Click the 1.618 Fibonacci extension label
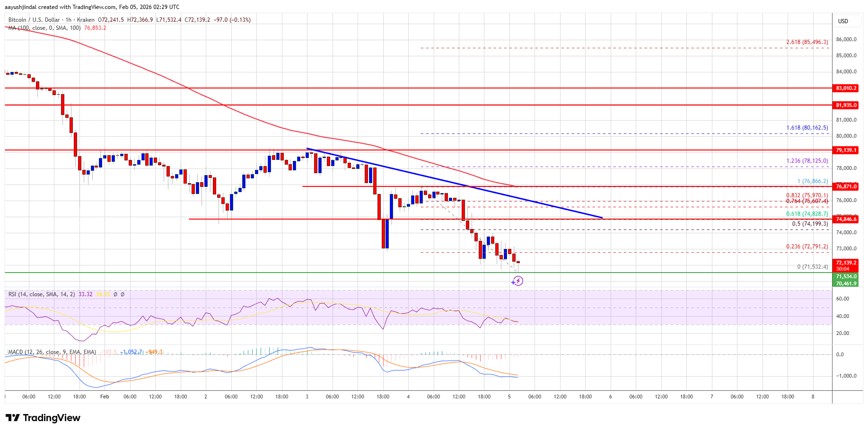Viewport: 868px width, 432px height. [807, 128]
